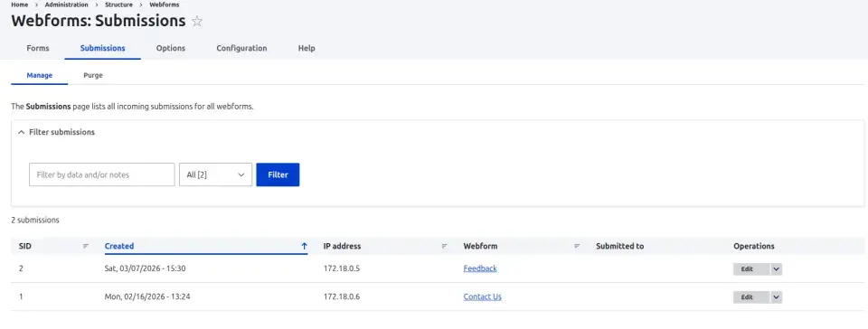
Task: Click the SID column sort icon
Action: click(x=86, y=246)
